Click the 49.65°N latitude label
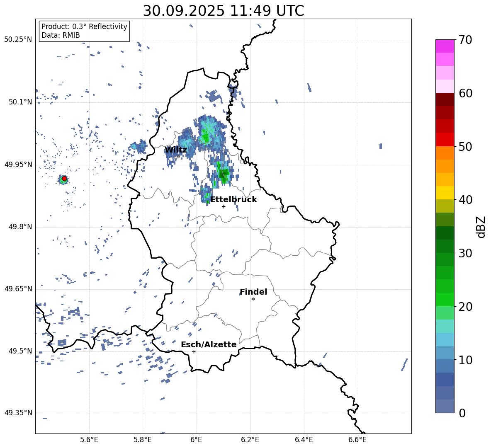Viewport: 491px width, 448px height. (x=18, y=289)
